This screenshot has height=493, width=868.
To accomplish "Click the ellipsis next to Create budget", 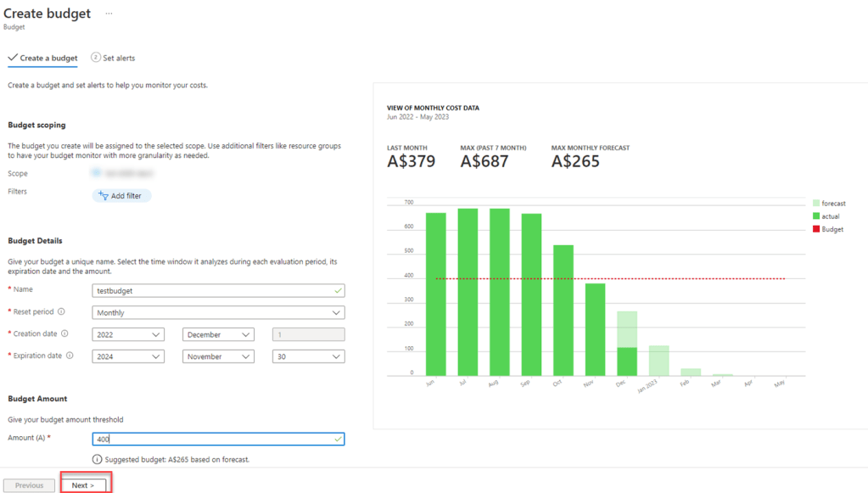I will click(109, 14).
